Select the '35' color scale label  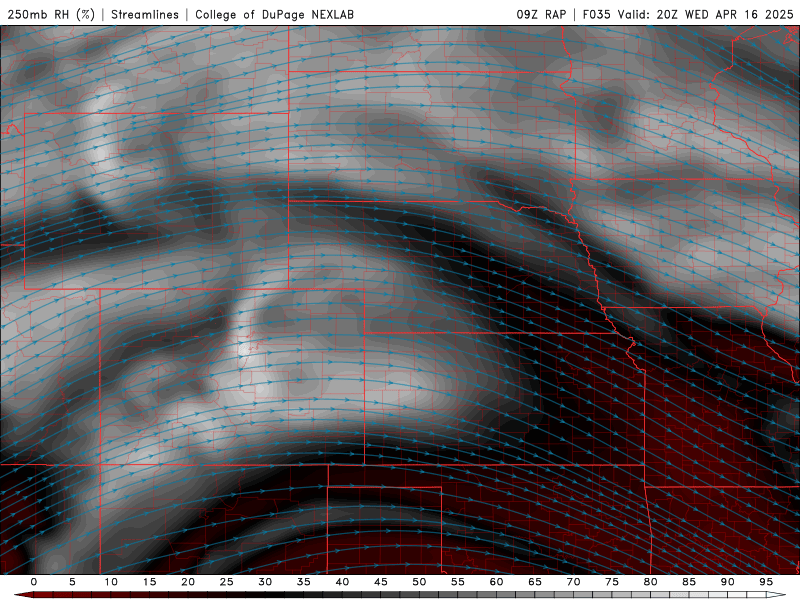(x=304, y=582)
